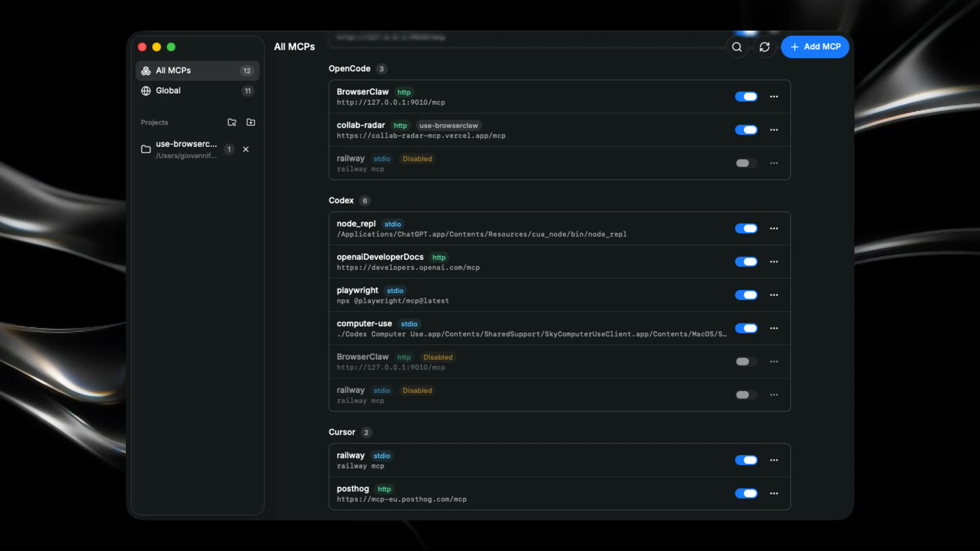Click the playwright server name
Viewport: 980px width, 551px height.
pyautogui.click(x=357, y=290)
